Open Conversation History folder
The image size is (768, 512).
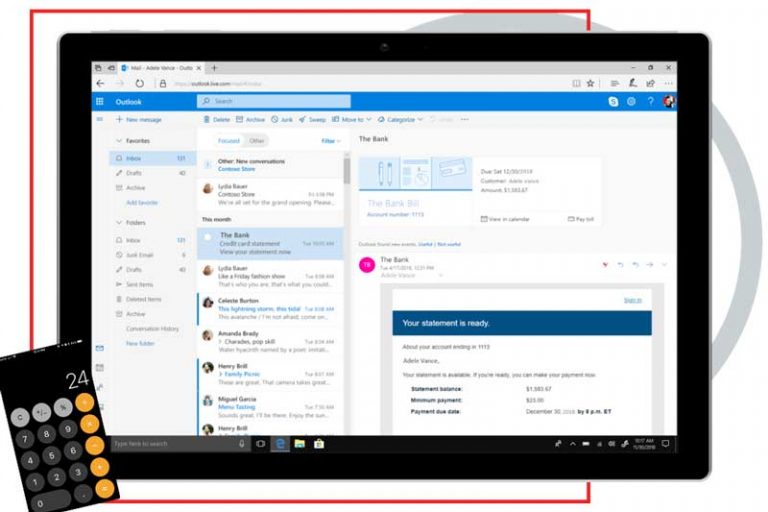point(152,329)
